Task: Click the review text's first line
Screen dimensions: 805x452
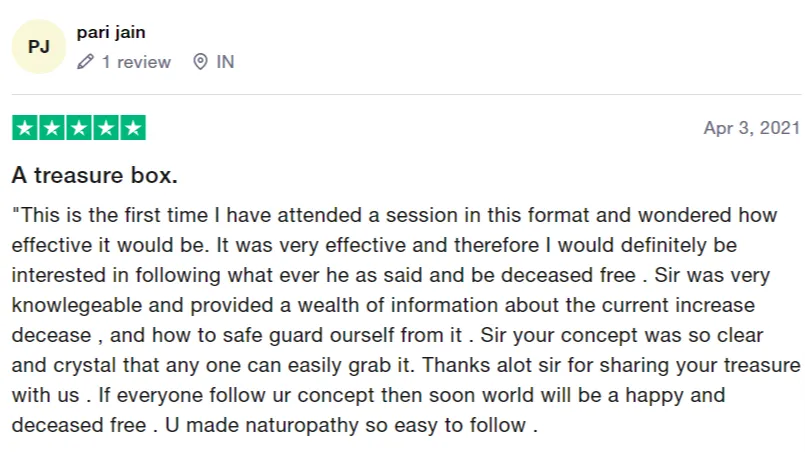Action: tap(394, 215)
